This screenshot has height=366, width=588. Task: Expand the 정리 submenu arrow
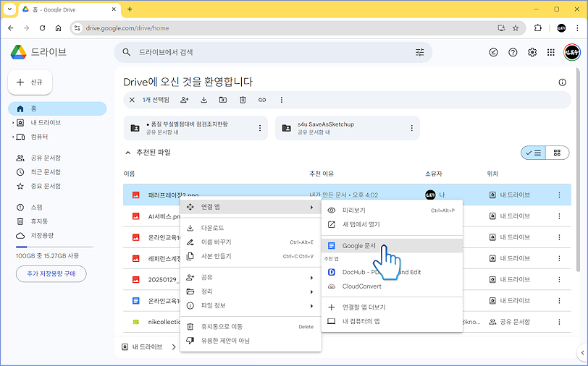click(x=311, y=291)
